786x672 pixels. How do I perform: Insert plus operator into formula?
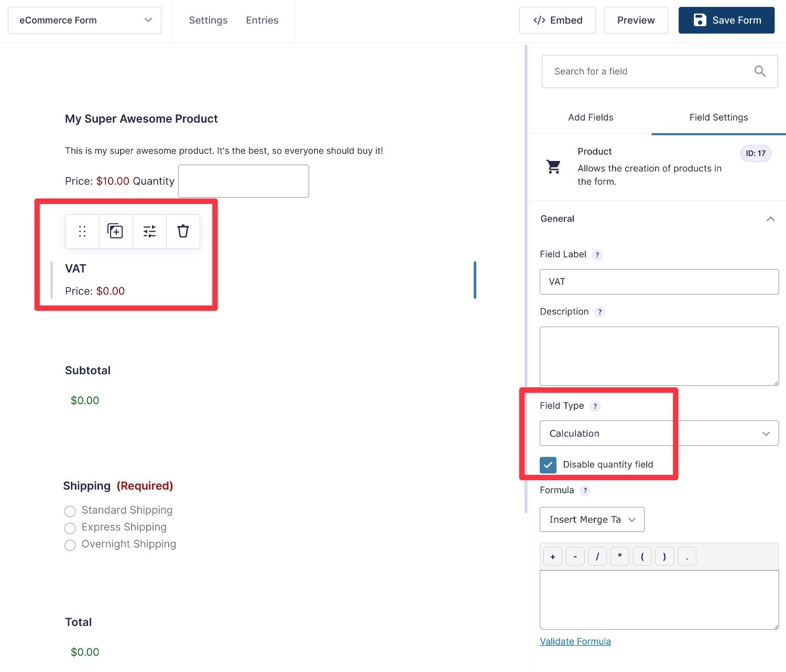pyautogui.click(x=552, y=557)
